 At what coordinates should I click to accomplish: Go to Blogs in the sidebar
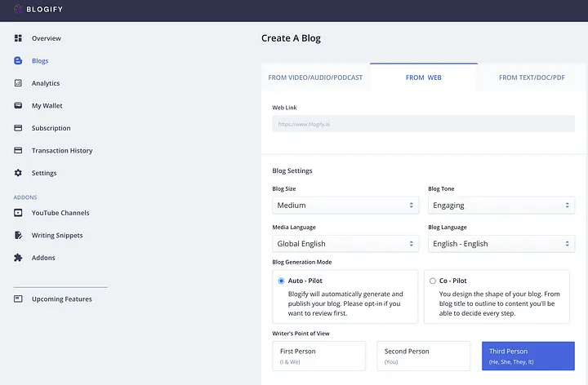pos(40,60)
